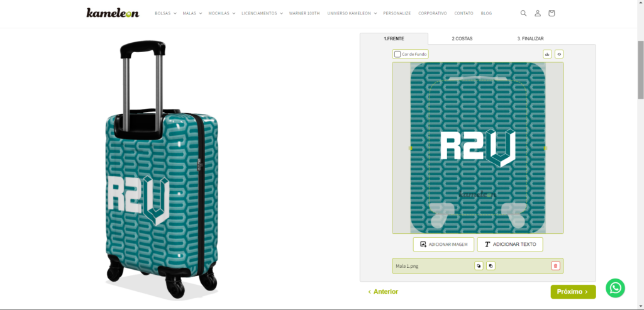
Task: Delete the Mala 1.png layer
Action: tap(555, 266)
